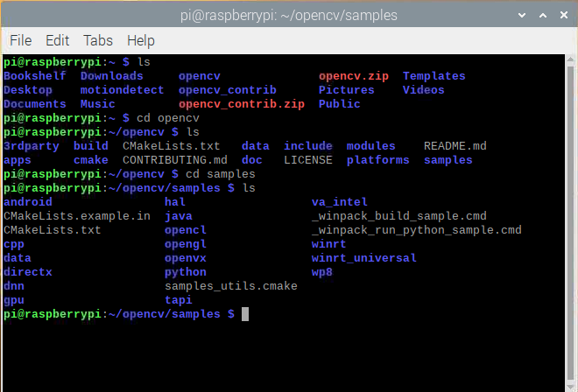Close the terminal window
Image resolution: width=578 pixels, height=392 pixels.
(x=564, y=15)
